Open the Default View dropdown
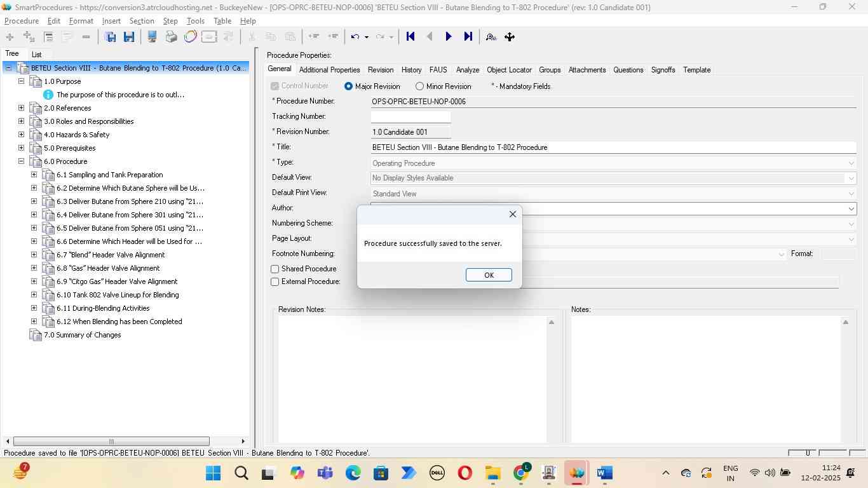Screen dimensions: 868x488 pos(851,179)
